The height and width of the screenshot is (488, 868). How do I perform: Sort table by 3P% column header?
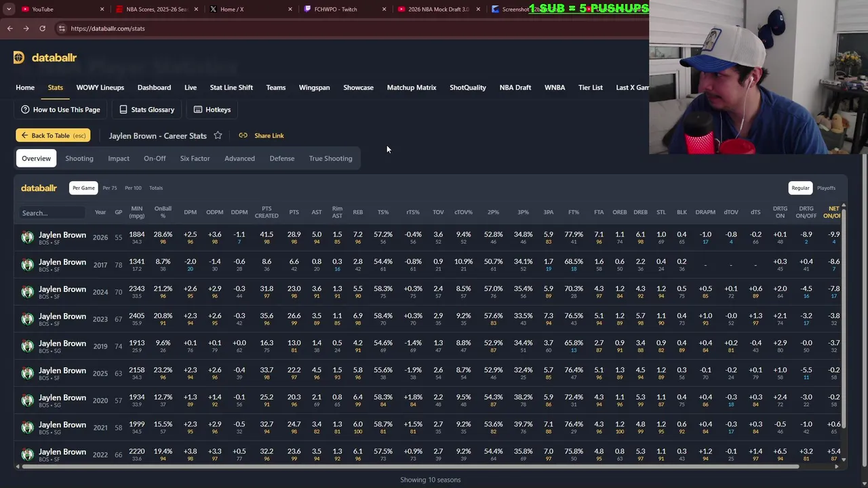click(x=523, y=212)
